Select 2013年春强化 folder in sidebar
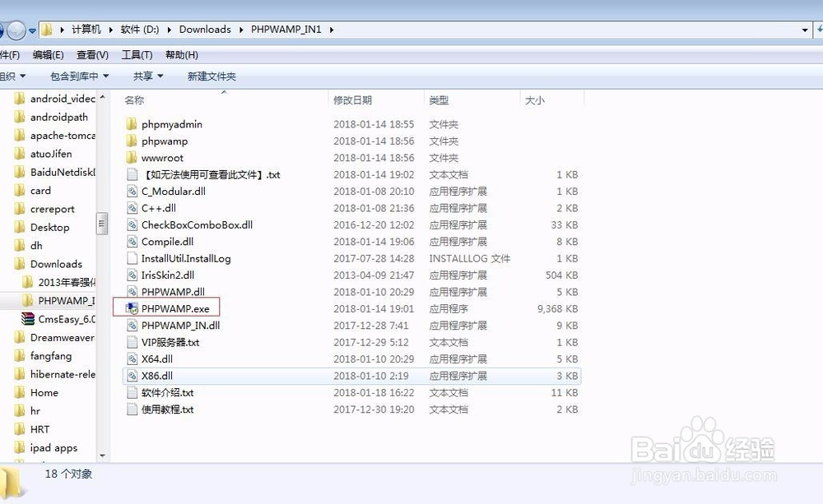Screen dimensions: 823x504 point(59,282)
